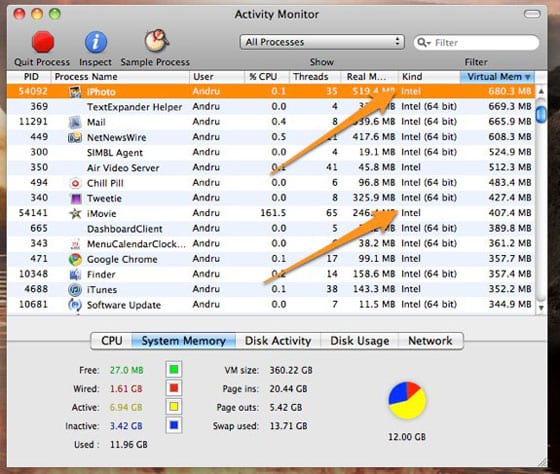Open the All Processes dropdown
This screenshot has height=474, width=560.
tap(322, 42)
